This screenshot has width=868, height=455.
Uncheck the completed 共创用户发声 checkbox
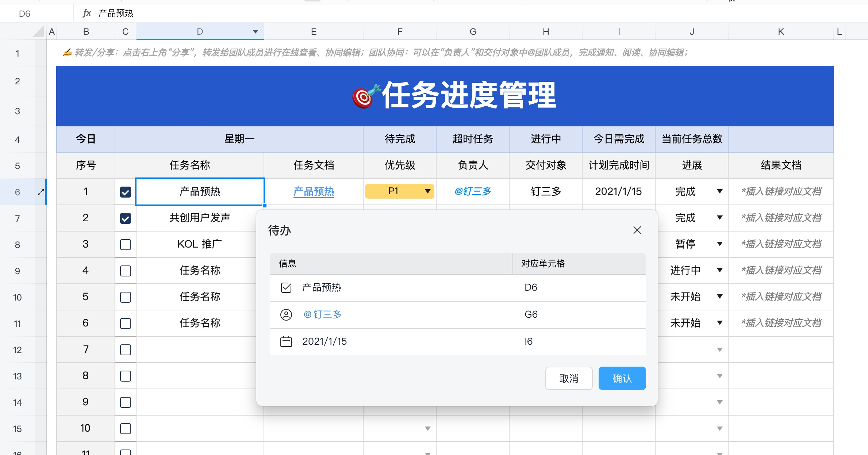[125, 218]
